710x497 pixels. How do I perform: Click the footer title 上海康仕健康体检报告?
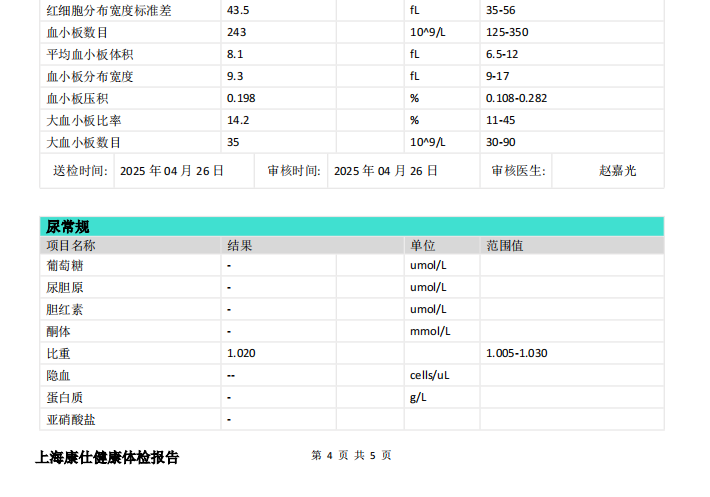coord(107,457)
